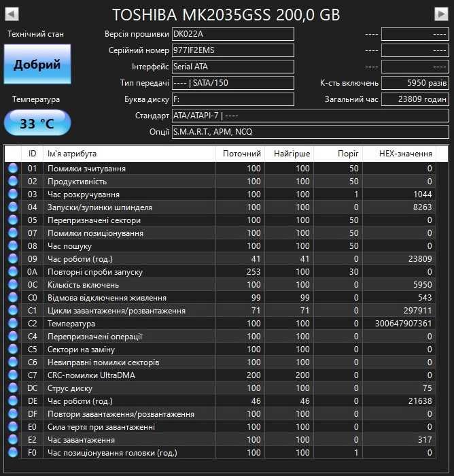
Task: Select the S.M.A.R.T., APM, NCQ features field
Action: point(311,132)
